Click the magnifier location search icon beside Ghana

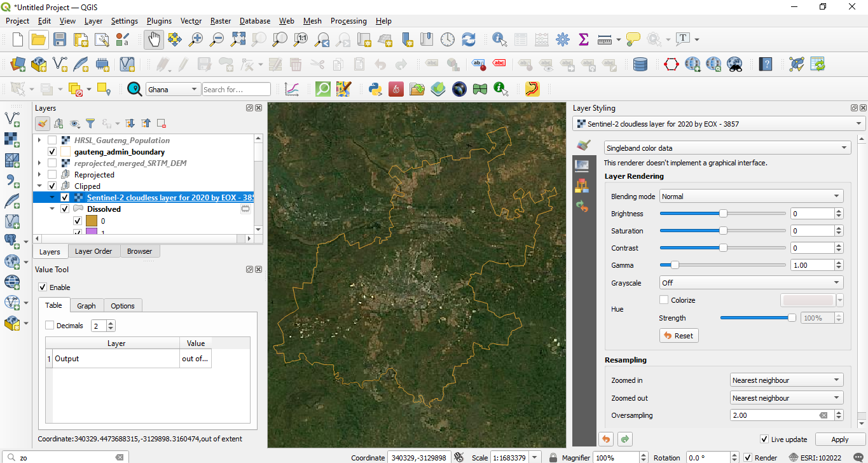[x=135, y=89]
